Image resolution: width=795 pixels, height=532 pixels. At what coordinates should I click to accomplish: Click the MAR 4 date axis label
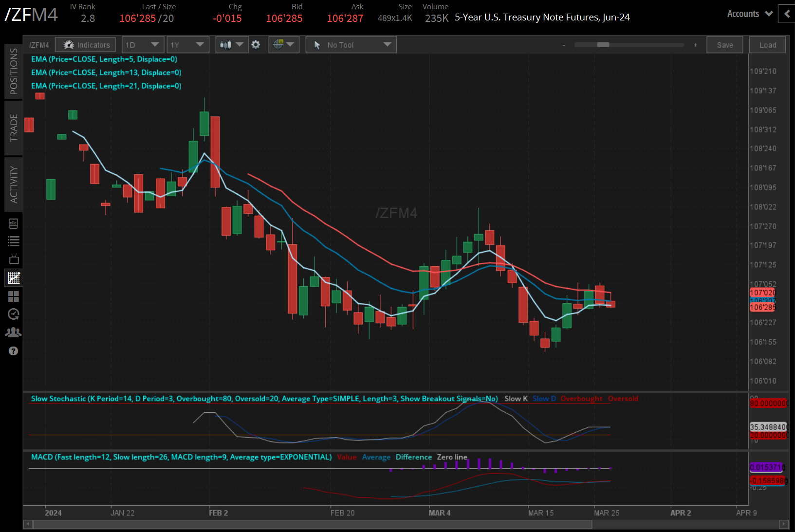click(440, 513)
